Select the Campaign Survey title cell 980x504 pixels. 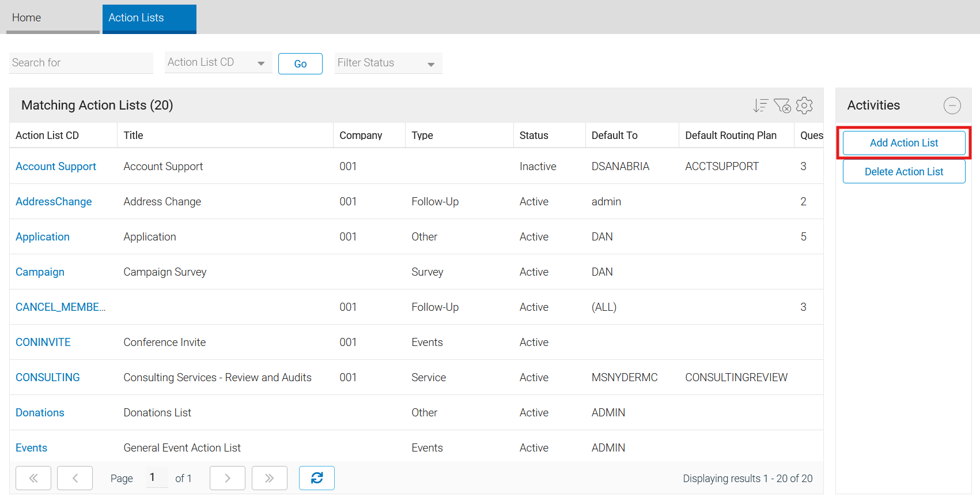165,272
